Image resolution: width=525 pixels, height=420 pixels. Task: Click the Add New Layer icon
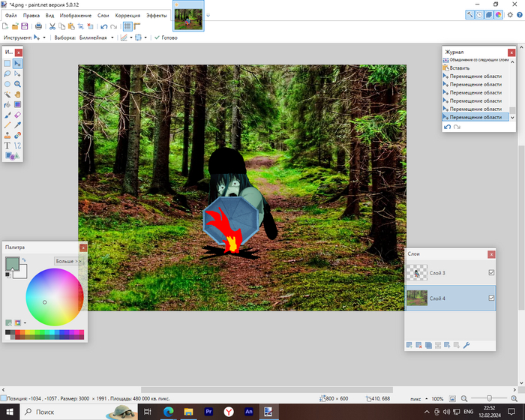[x=409, y=345]
